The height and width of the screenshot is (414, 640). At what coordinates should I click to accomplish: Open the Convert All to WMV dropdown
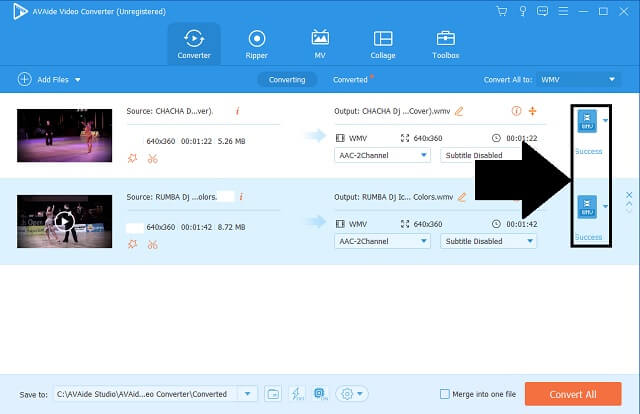[579, 80]
